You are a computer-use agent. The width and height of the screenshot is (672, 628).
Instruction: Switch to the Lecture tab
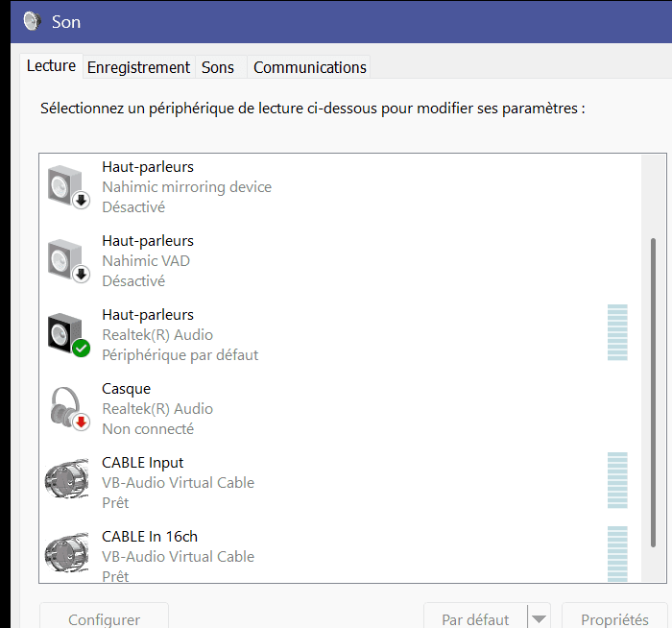pyautogui.click(x=51, y=66)
